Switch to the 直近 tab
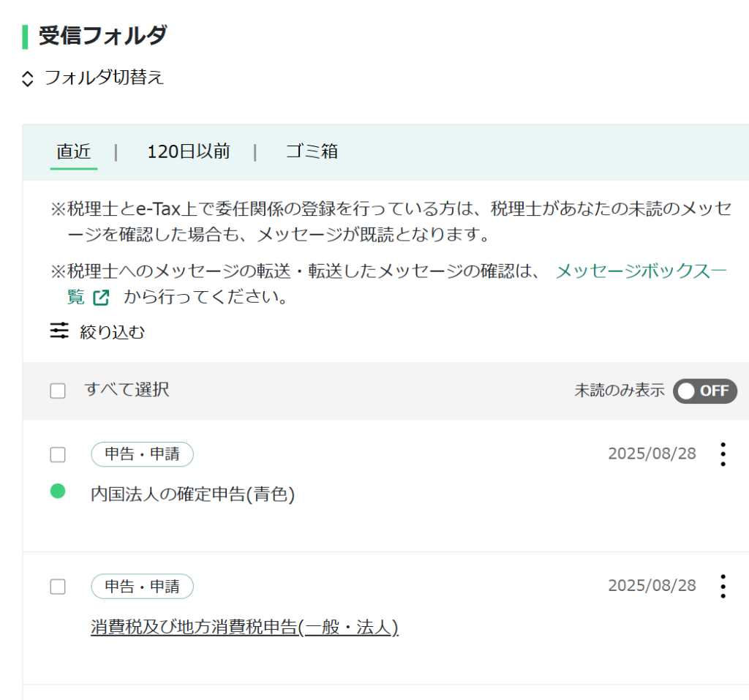Image resolution: width=749 pixels, height=700 pixels. tap(74, 151)
